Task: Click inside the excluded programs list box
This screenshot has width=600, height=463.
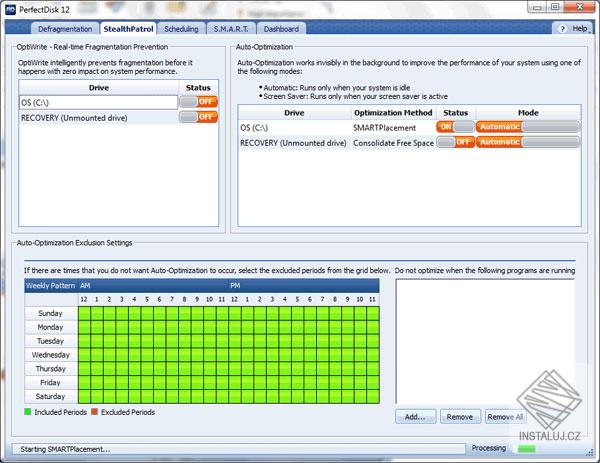Action: pos(485,341)
